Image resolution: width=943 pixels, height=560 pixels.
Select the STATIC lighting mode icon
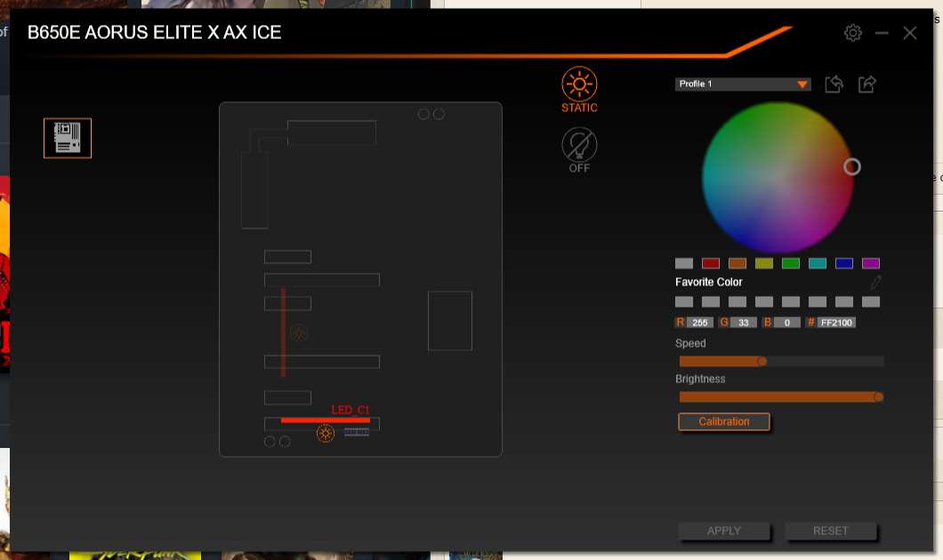(579, 84)
